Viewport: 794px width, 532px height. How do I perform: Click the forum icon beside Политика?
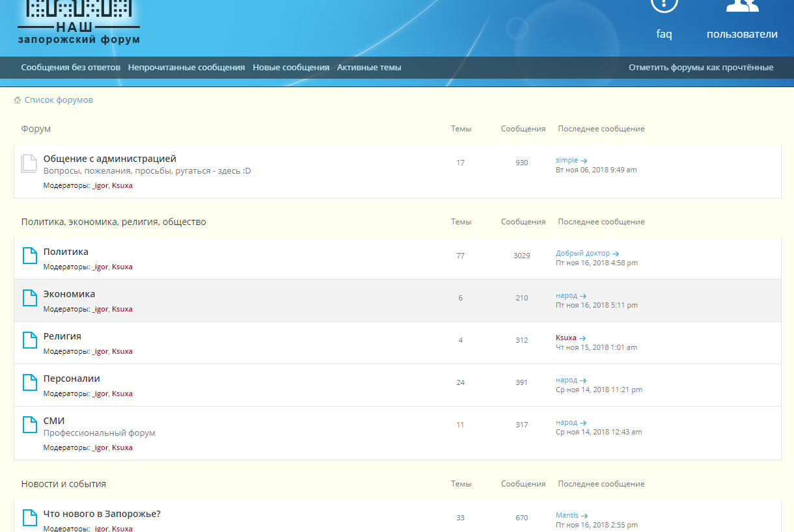[x=30, y=256]
